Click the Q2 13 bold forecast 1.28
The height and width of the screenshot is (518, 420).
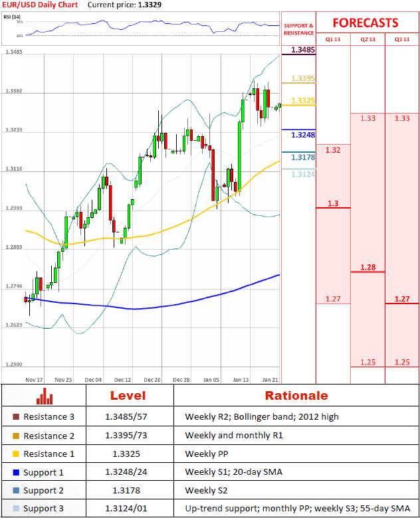click(367, 267)
